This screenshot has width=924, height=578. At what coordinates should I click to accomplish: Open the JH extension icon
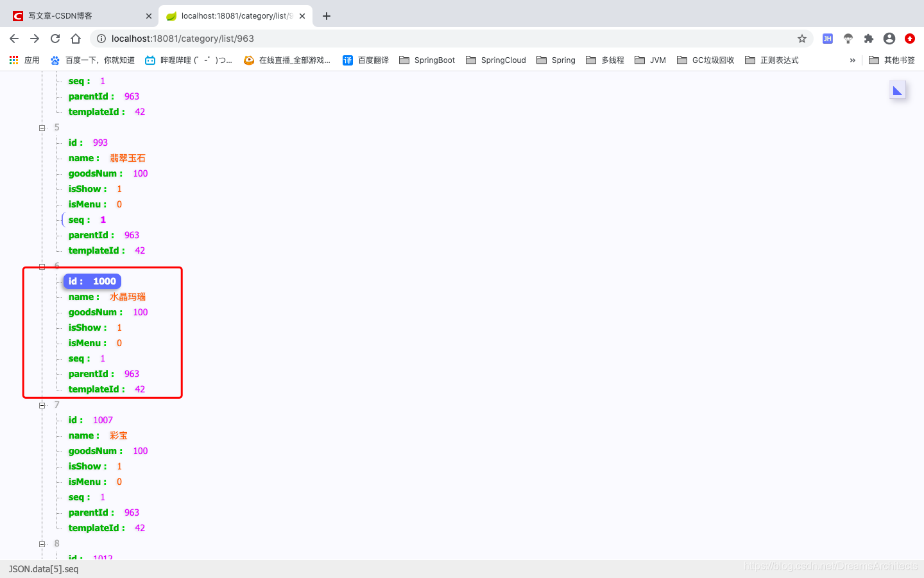point(828,39)
